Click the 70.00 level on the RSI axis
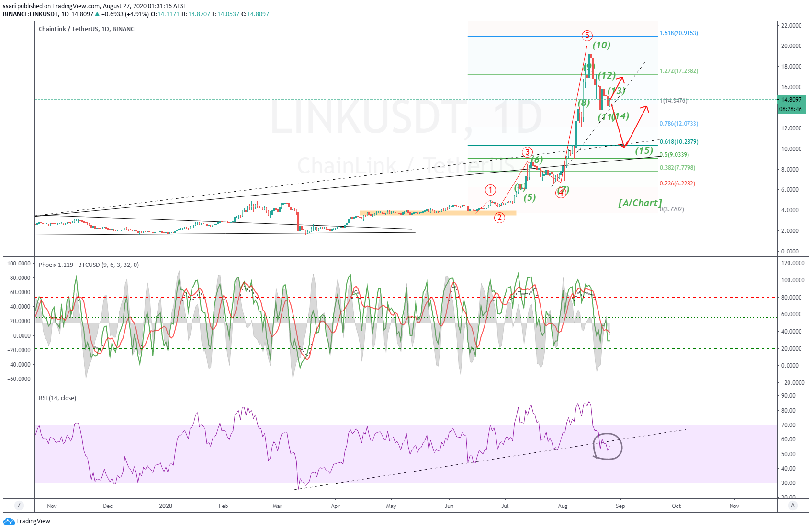 click(x=789, y=425)
